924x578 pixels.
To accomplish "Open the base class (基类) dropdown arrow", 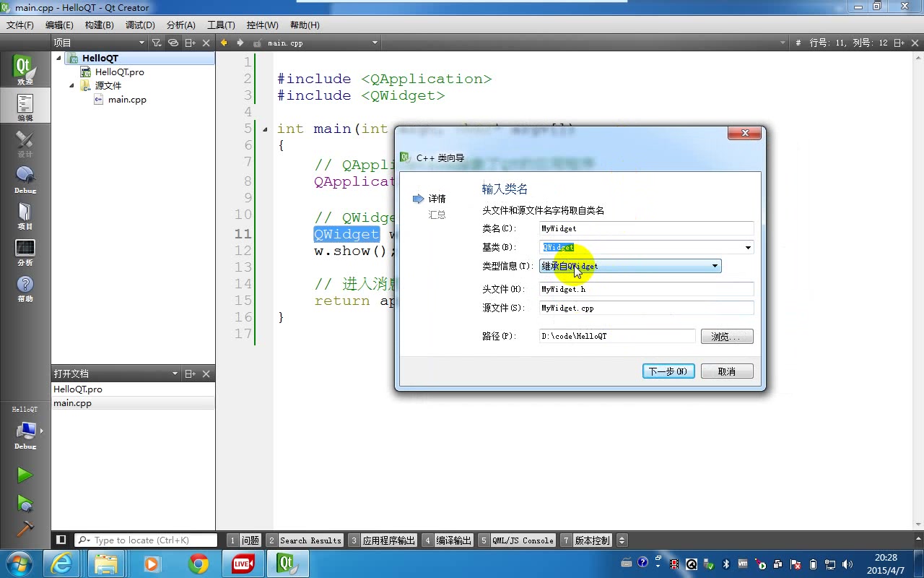I will 748,247.
